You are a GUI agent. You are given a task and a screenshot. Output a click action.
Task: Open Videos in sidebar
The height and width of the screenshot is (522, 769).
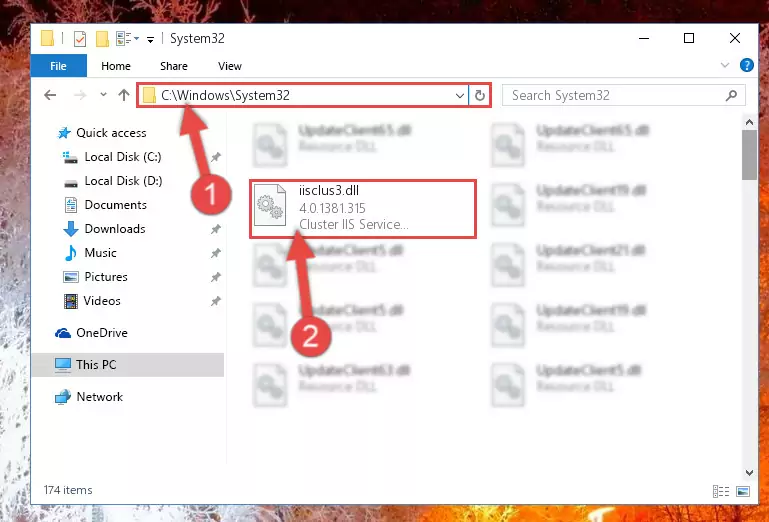pos(102,301)
